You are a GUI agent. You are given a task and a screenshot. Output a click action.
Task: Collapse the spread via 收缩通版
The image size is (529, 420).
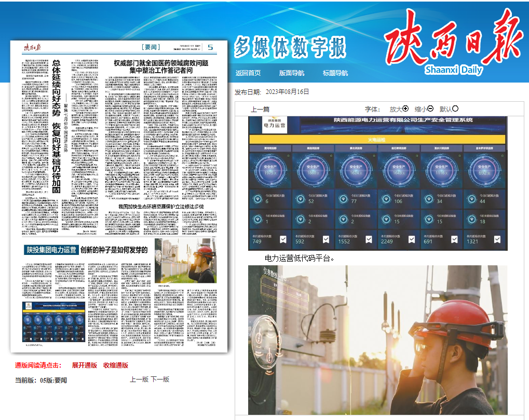tap(115, 365)
